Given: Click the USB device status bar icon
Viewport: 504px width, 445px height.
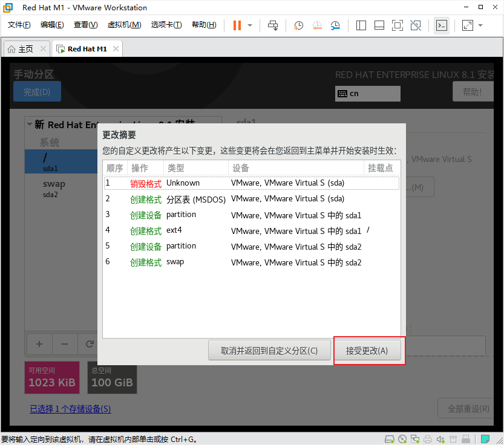Looking at the screenshot, I should (466, 439).
